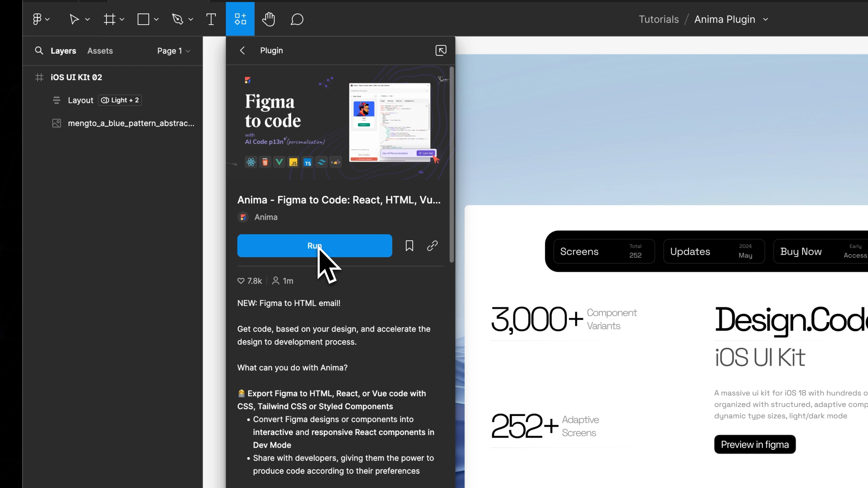The width and height of the screenshot is (868, 488).
Task: Select the iOS UI Kit title text
Action: click(x=760, y=357)
